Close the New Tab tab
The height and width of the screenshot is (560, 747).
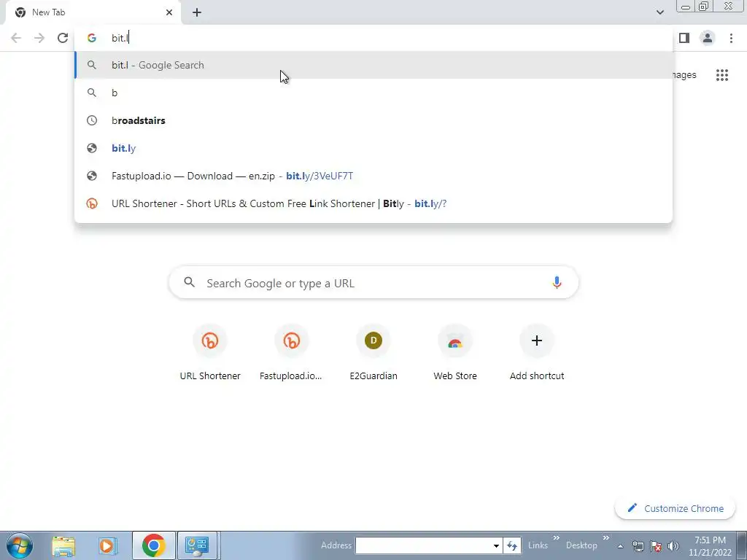pyautogui.click(x=169, y=12)
